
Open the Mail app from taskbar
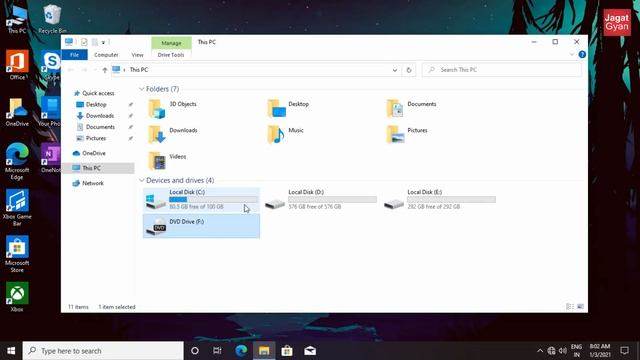pyautogui.click(x=310, y=351)
